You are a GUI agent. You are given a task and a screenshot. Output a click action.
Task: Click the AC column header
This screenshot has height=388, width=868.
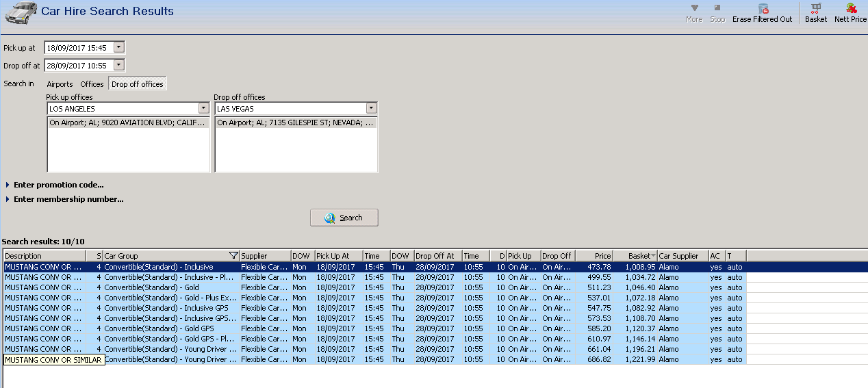[717, 256]
